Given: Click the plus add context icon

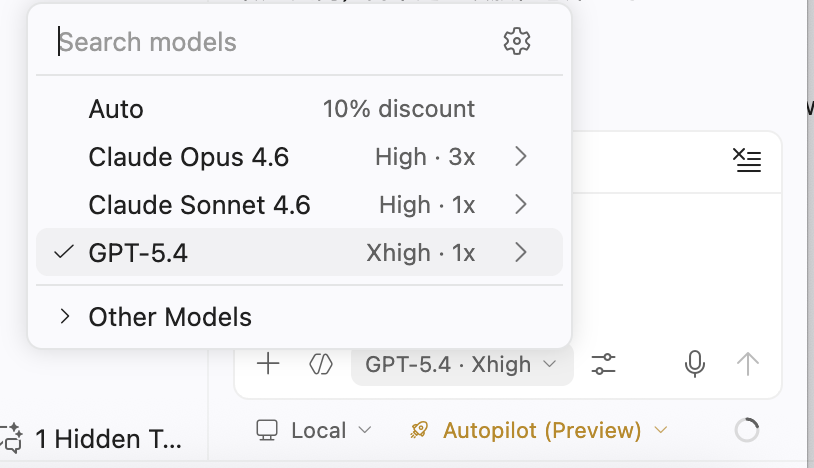Looking at the screenshot, I should tap(268, 364).
